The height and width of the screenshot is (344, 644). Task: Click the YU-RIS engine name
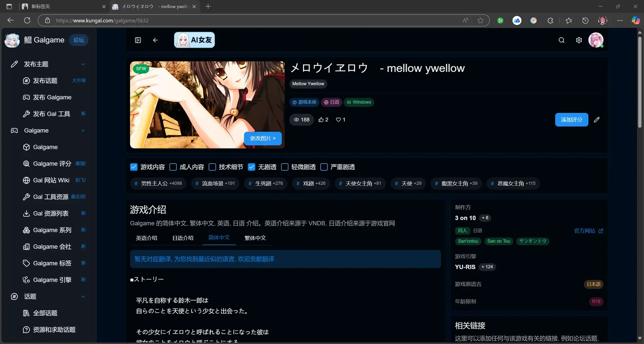click(465, 267)
